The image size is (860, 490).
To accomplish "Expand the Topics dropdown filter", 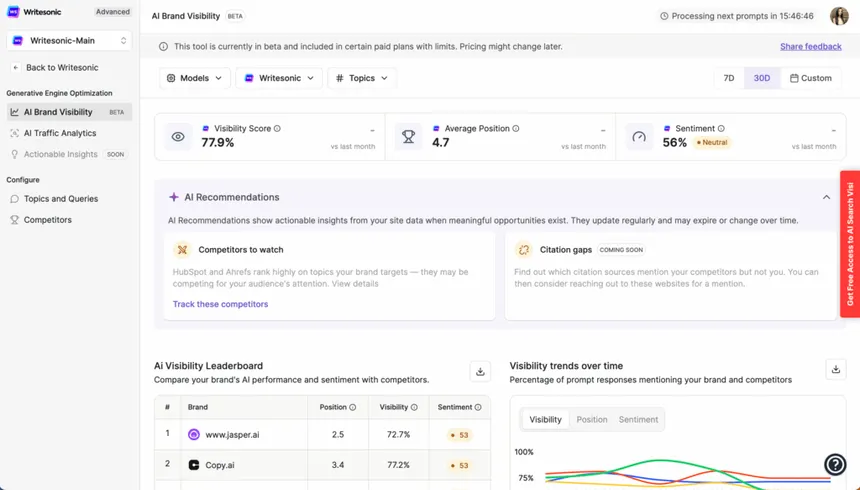I will tap(362, 78).
